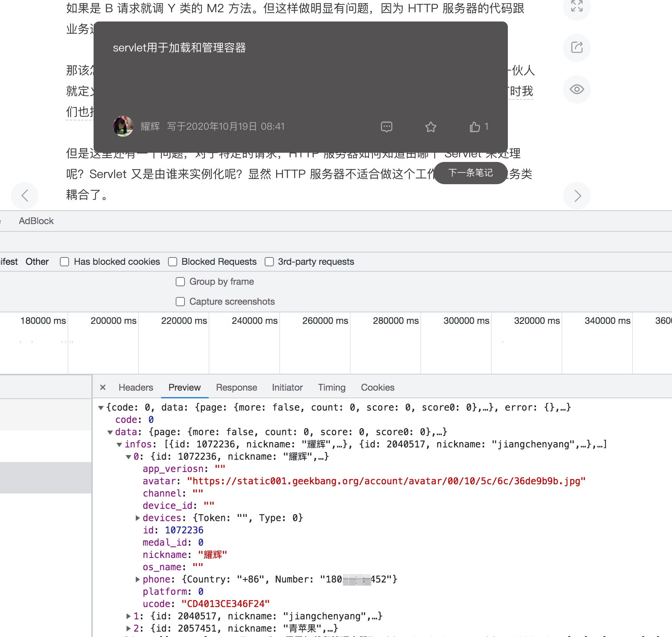Go to next article arrow
This screenshot has height=637, width=672.
point(577,196)
